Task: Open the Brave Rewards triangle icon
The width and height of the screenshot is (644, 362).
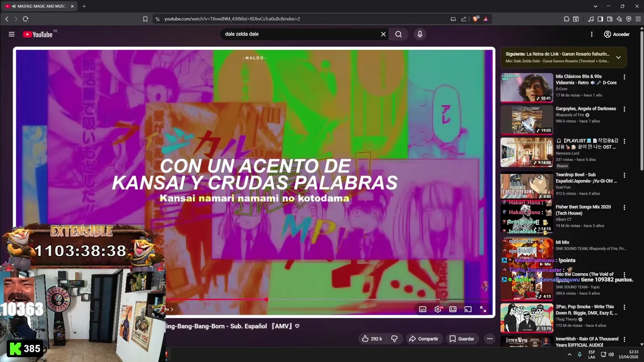Action: point(486,19)
